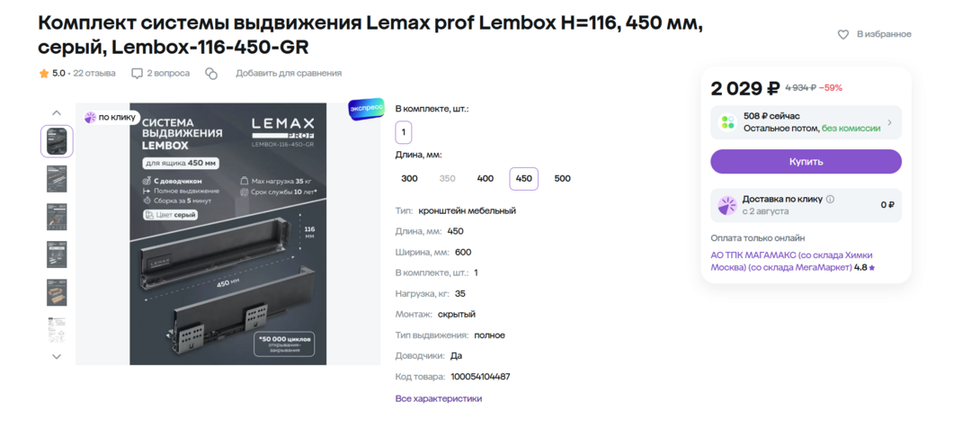Select quantity option 1 in set
980x429 pixels.
click(x=404, y=132)
